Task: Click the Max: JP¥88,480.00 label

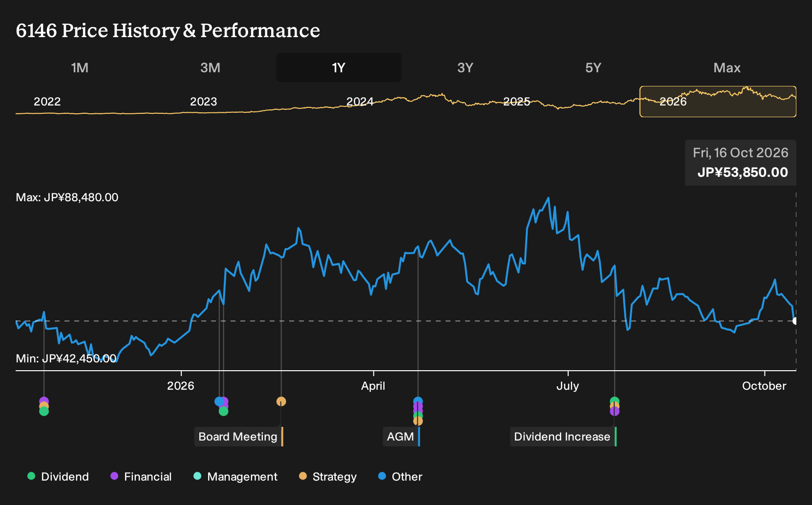Action: [67, 197]
